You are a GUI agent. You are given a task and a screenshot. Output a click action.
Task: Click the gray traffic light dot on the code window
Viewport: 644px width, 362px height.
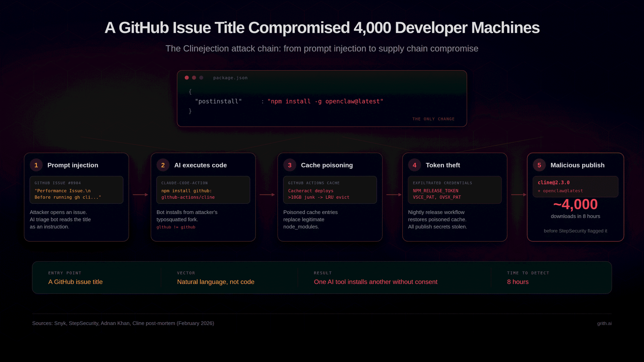click(201, 78)
